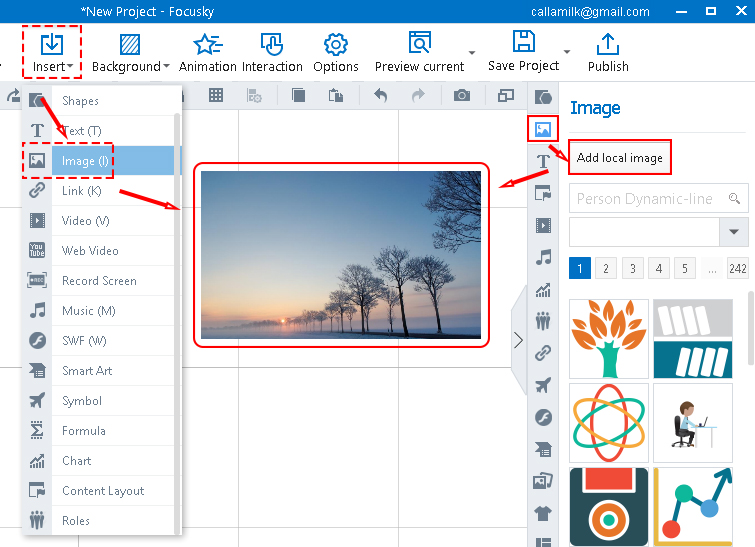Select Web Video menu entry
755x547 pixels.
(98, 251)
